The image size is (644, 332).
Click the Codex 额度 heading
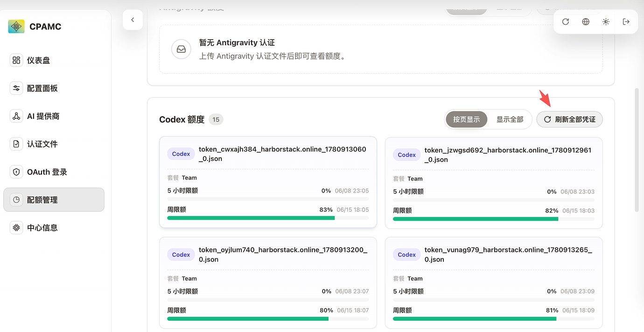[x=182, y=119]
